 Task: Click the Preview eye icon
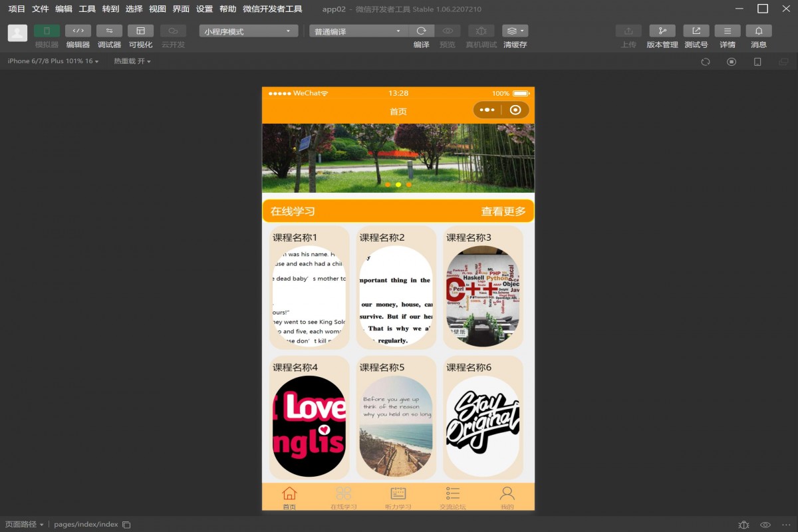[448, 31]
